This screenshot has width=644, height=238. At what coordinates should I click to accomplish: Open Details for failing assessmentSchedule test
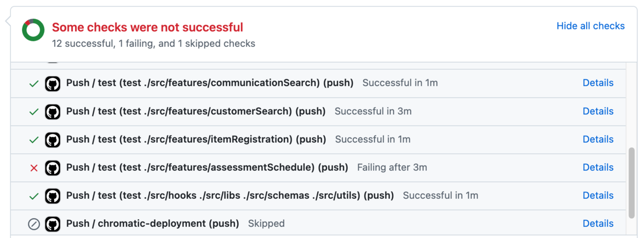(598, 167)
